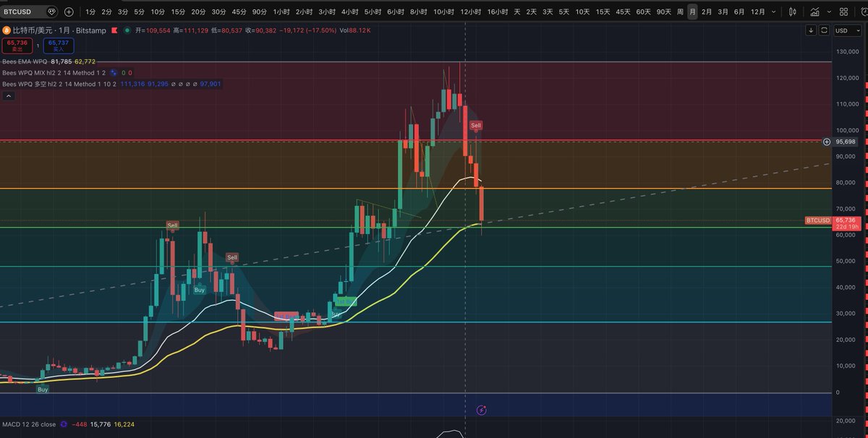This screenshot has height=438, width=868.
Task: Select the Bees EMA WPQ indicator legend
Action: click(x=25, y=61)
